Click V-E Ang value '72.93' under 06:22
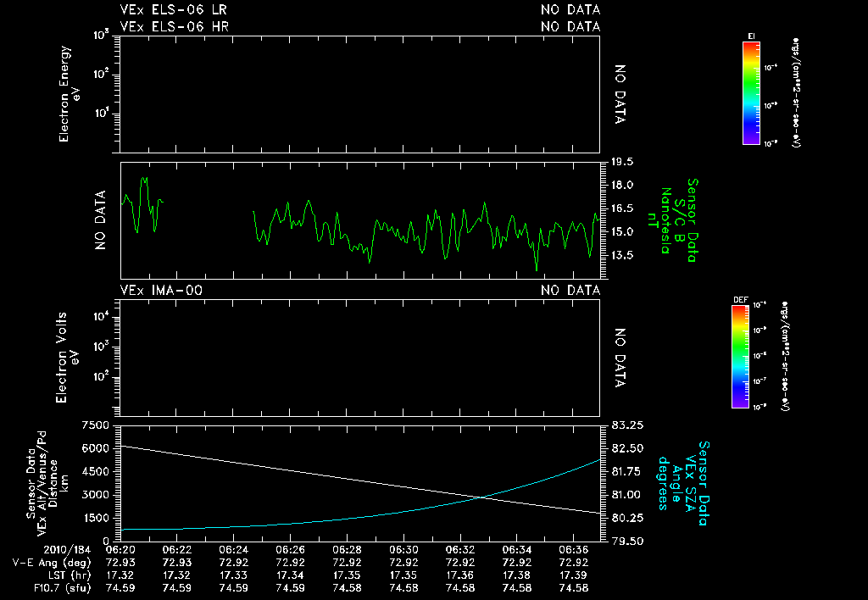This screenshot has width=868, height=600. (x=176, y=563)
